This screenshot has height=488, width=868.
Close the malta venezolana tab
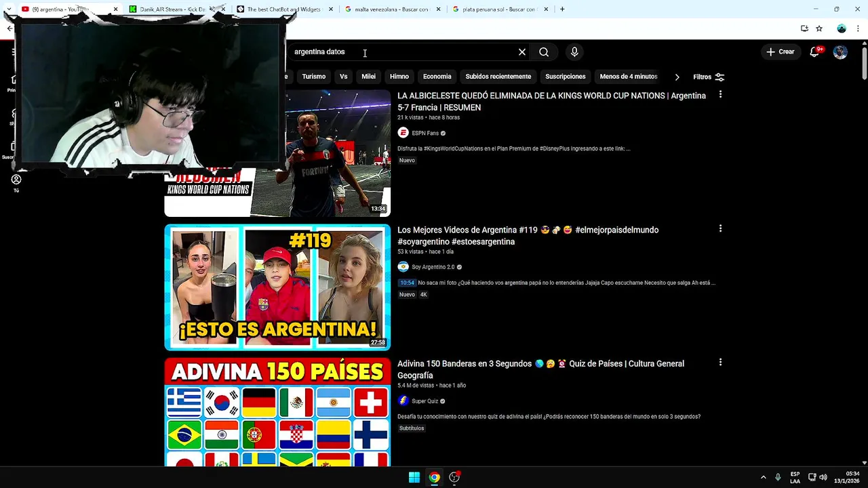[x=439, y=9]
